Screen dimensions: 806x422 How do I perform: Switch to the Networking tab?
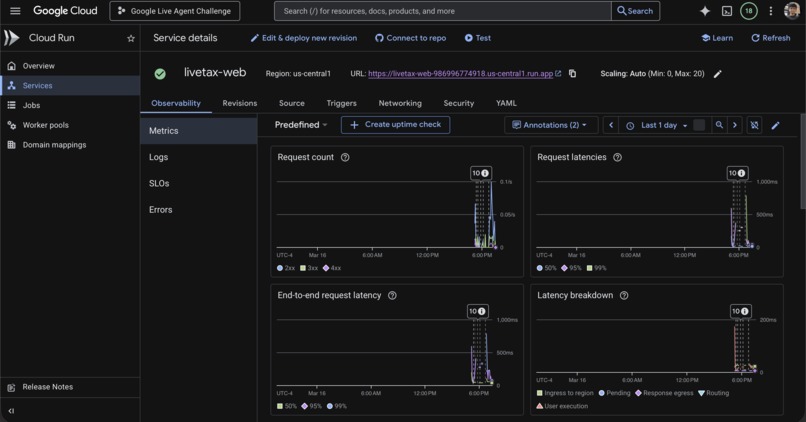pyautogui.click(x=400, y=103)
